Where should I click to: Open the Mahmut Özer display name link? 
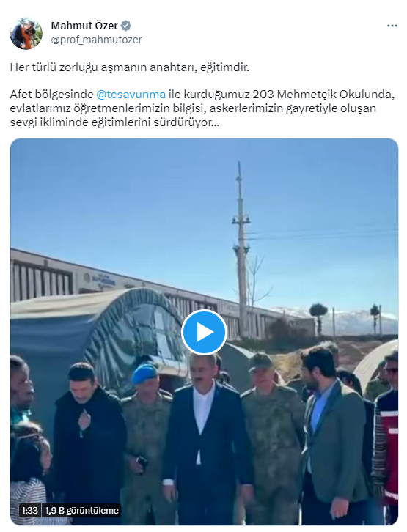84,26
